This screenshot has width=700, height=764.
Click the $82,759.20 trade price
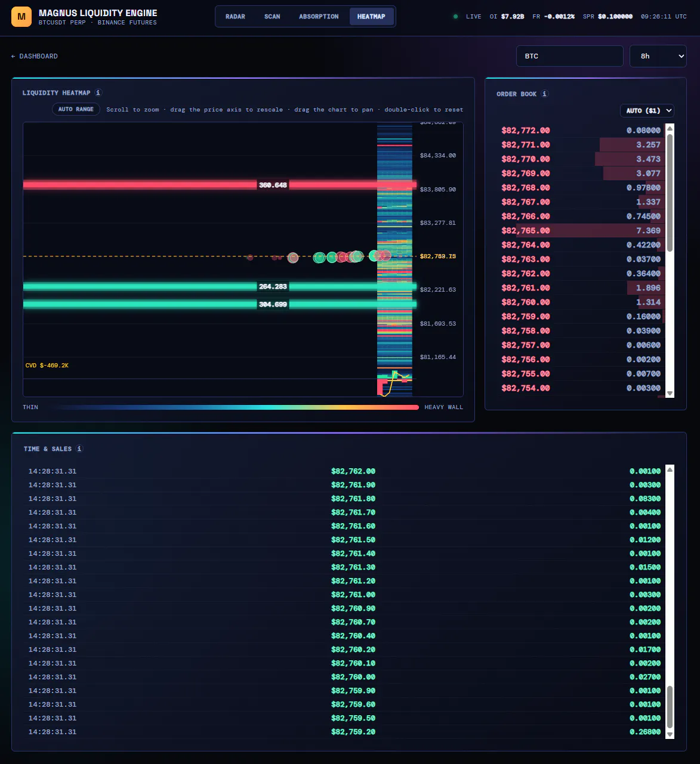click(x=353, y=732)
